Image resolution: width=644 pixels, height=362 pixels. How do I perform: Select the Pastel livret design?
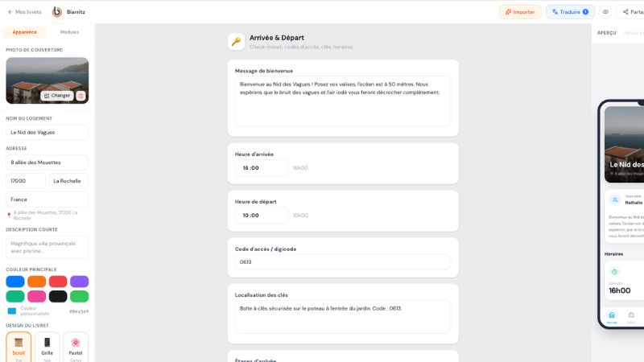76,348
